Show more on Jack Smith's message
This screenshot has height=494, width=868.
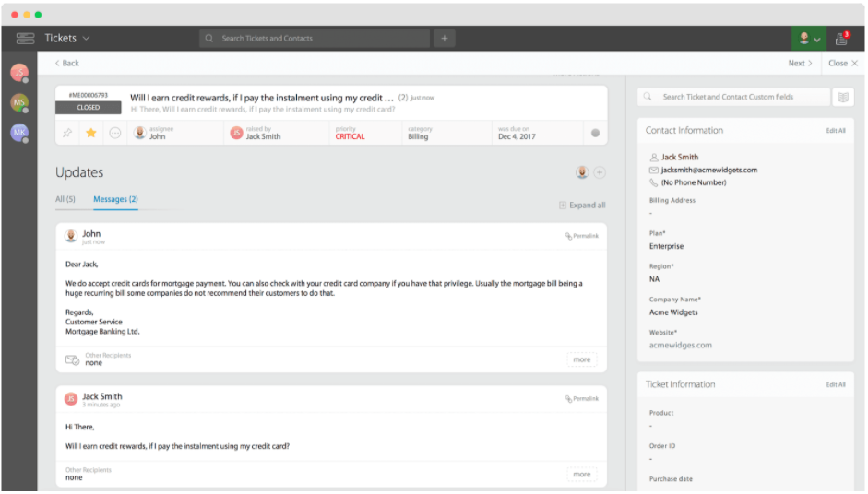[581, 474]
